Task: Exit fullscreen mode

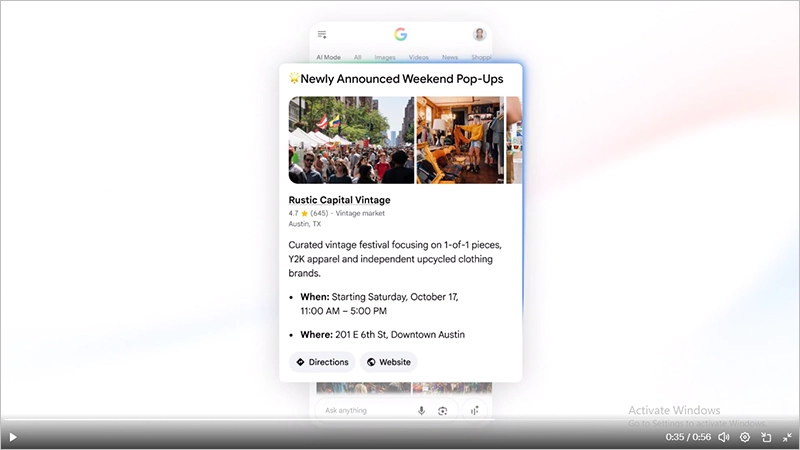Action: pyautogui.click(x=787, y=437)
